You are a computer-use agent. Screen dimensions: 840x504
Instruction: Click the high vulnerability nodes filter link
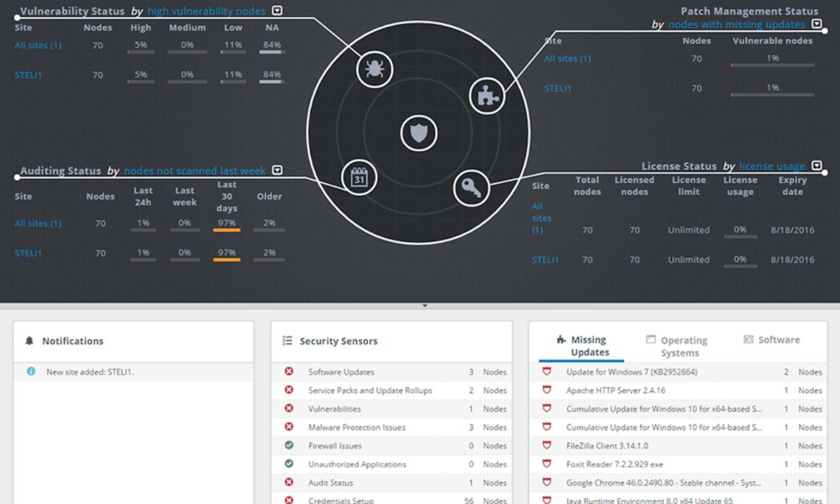click(x=207, y=12)
